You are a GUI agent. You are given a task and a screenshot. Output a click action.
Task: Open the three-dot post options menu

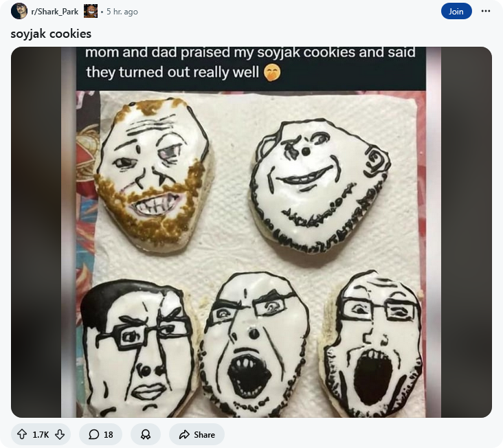tap(486, 11)
